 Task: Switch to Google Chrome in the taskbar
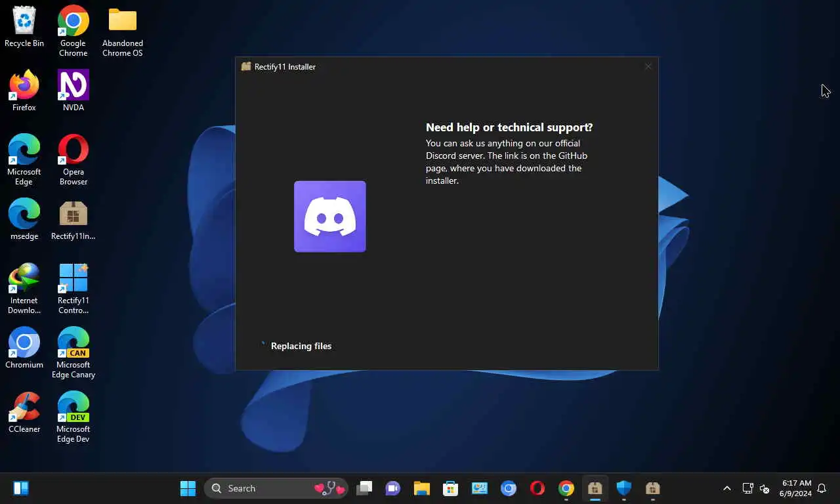pyautogui.click(x=566, y=488)
